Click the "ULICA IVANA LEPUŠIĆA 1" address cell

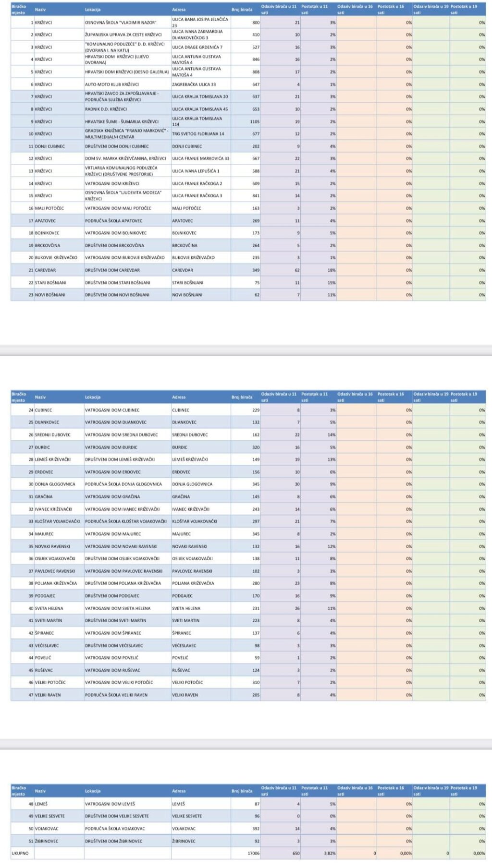[x=196, y=171]
